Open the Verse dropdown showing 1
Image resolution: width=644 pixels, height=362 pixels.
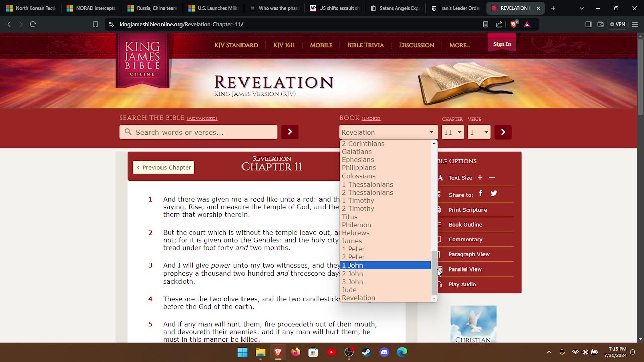pyautogui.click(x=479, y=132)
